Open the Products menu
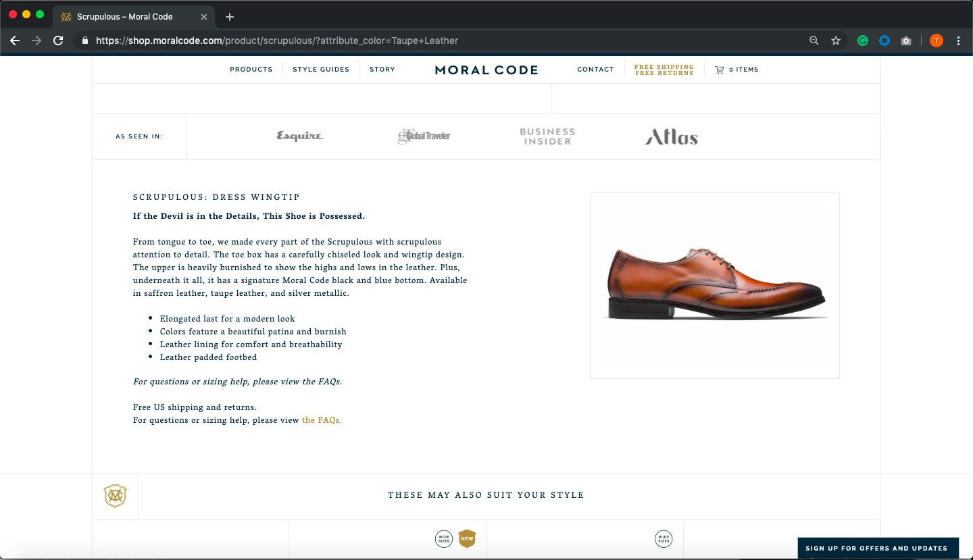The width and height of the screenshot is (973, 560). tap(251, 70)
